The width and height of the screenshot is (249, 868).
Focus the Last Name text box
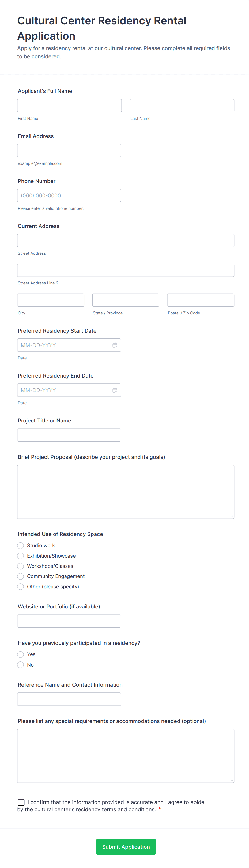[182, 105]
